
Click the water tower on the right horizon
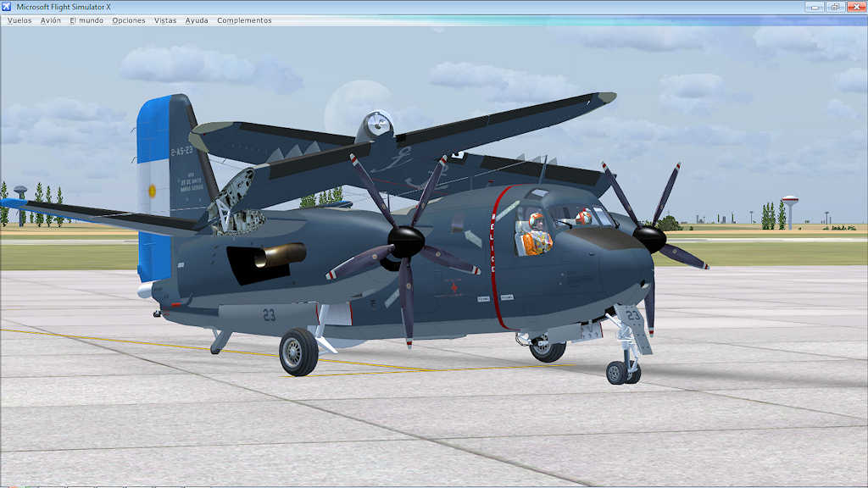[790, 209]
